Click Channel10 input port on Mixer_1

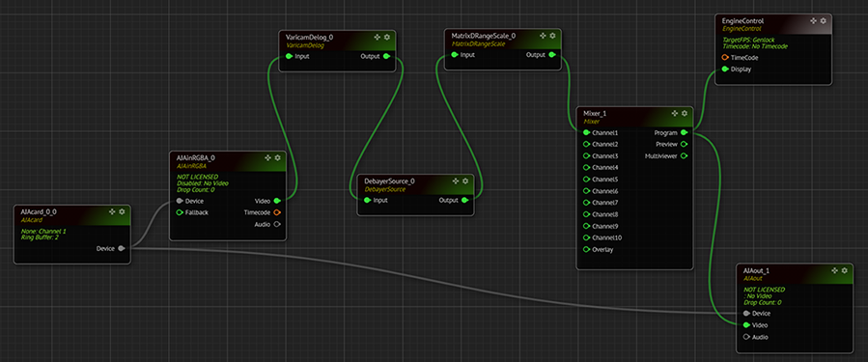click(x=587, y=237)
